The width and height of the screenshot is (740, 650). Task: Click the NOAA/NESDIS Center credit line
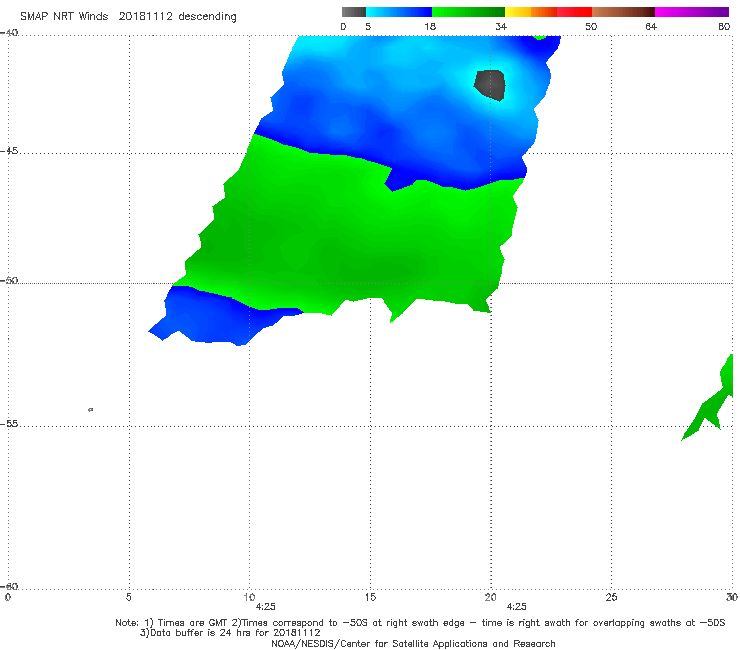tap(413, 644)
